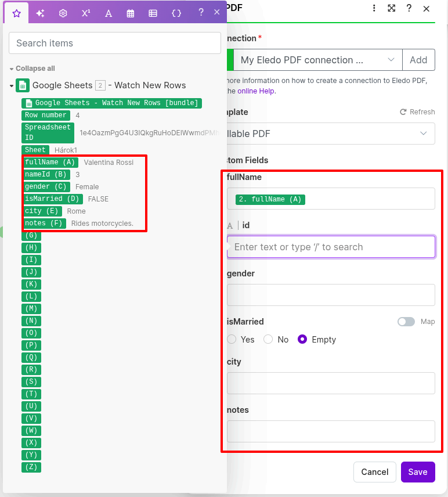The image size is (448, 497).
Task: Click the Save button
Action: click(x=418, y=472)
